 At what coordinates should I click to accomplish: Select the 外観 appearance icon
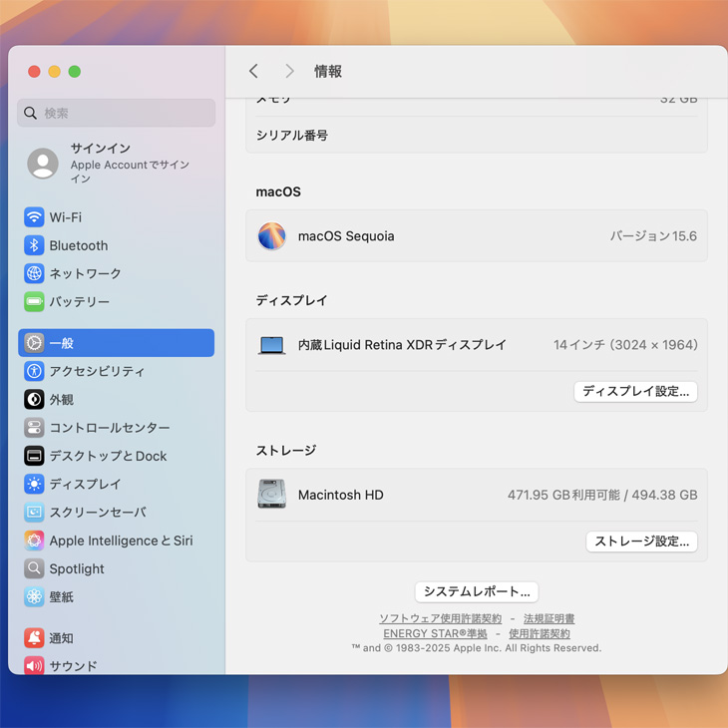point(34,399)
